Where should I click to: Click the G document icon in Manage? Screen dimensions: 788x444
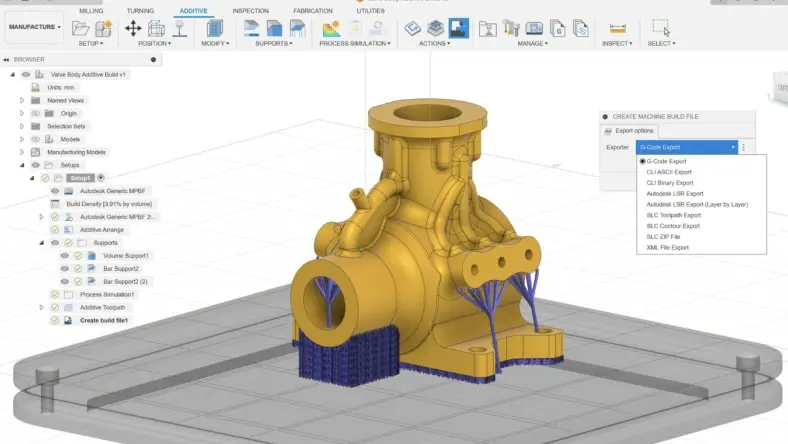pos(557,29)
